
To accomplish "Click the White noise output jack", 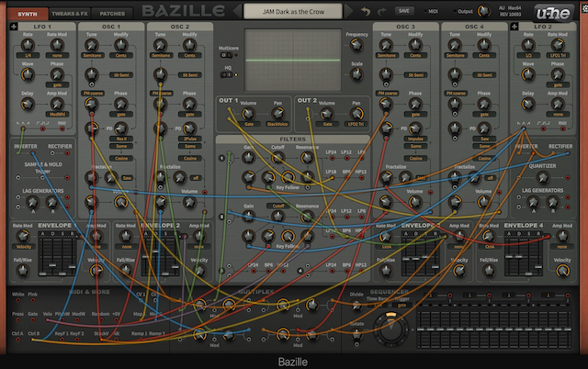I will (x=18, y=300).
